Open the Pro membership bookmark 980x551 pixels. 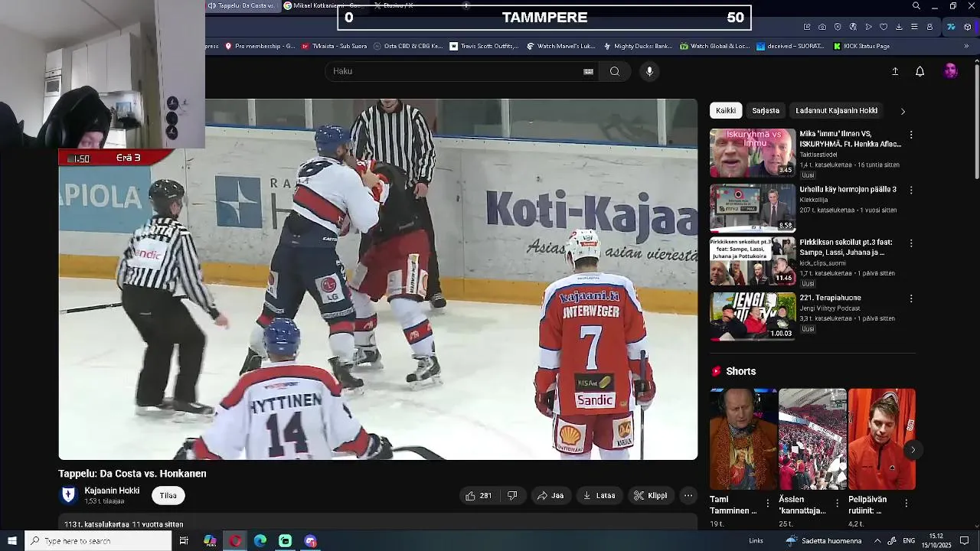tap(260, 46)
